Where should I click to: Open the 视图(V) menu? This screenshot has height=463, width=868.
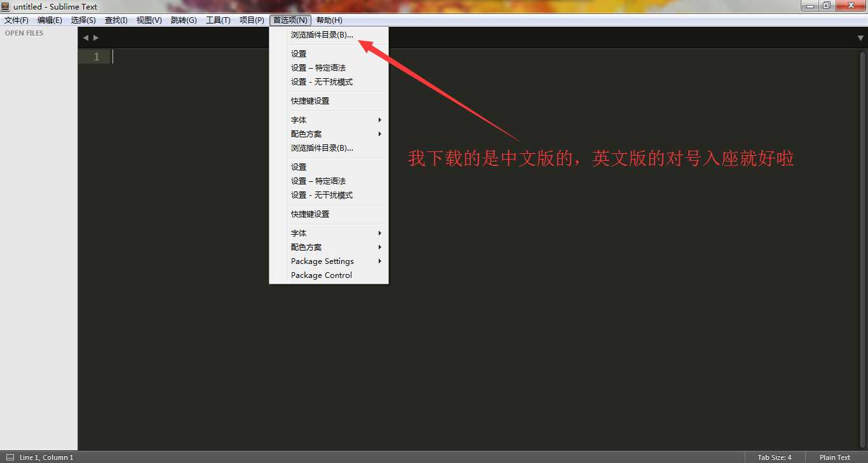pyautogui.click(x=149, y=20)
